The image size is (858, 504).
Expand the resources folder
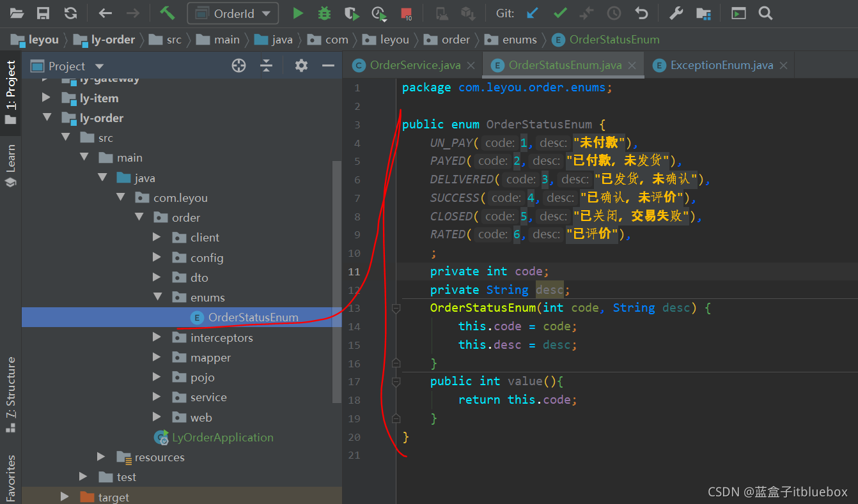(101, 457)
